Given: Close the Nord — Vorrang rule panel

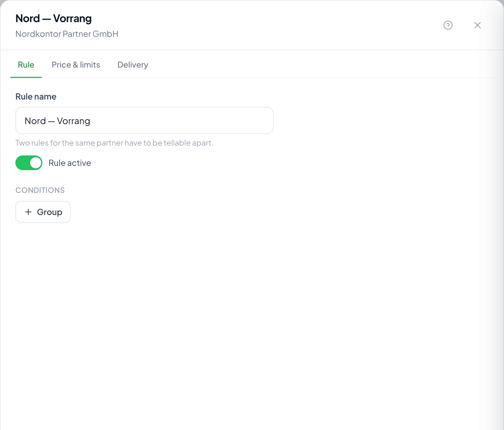Looking at the screenshot, I should click(x=478, y=25).
